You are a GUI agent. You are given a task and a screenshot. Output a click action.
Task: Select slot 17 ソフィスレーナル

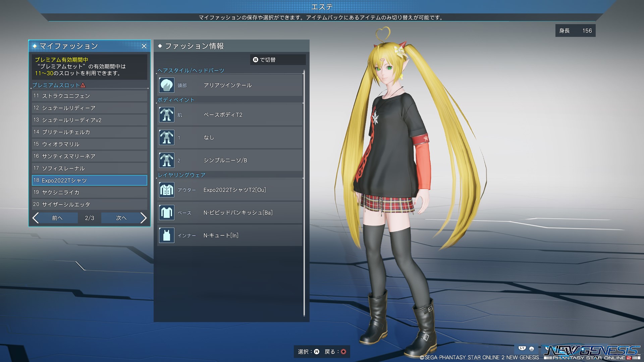coord(90,168)
